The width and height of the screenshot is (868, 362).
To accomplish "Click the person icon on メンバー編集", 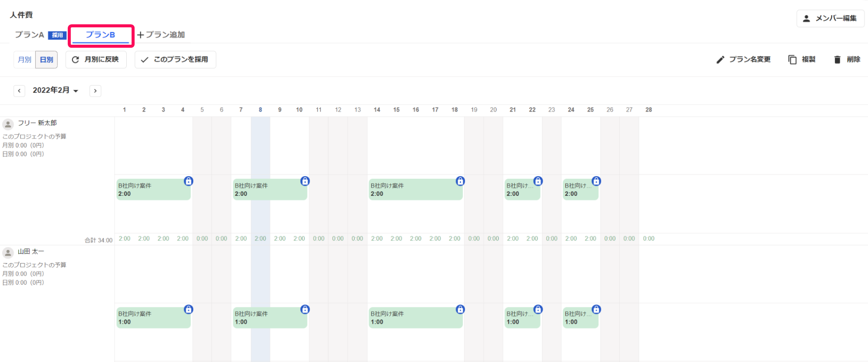I will [806, 18].
